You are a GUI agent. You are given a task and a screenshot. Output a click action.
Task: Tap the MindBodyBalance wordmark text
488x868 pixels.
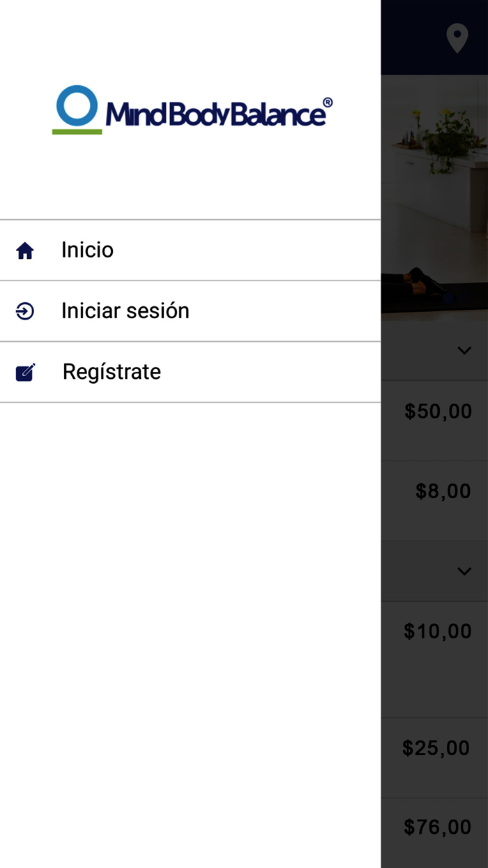(216, 114)
